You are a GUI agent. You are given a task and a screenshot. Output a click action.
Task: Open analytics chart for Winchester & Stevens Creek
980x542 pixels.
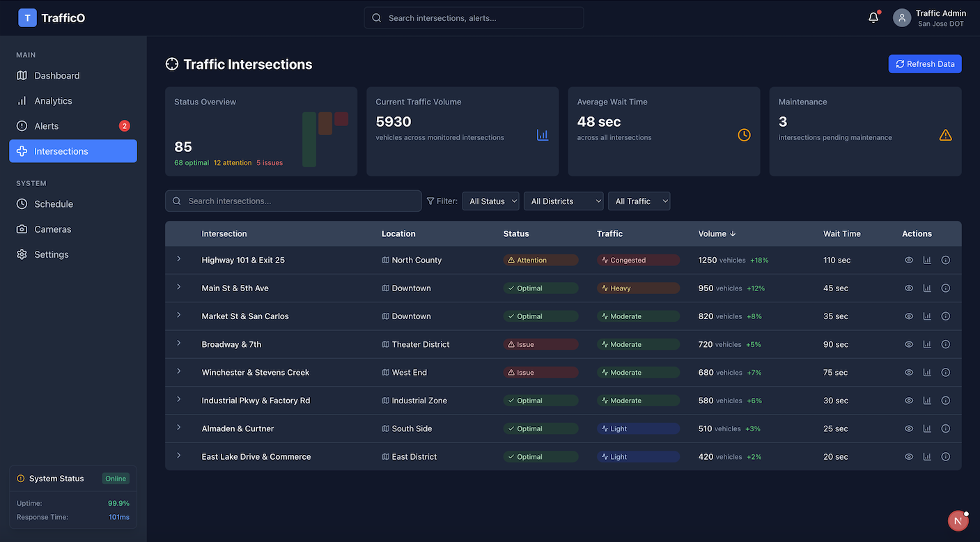tap(927, 372)
